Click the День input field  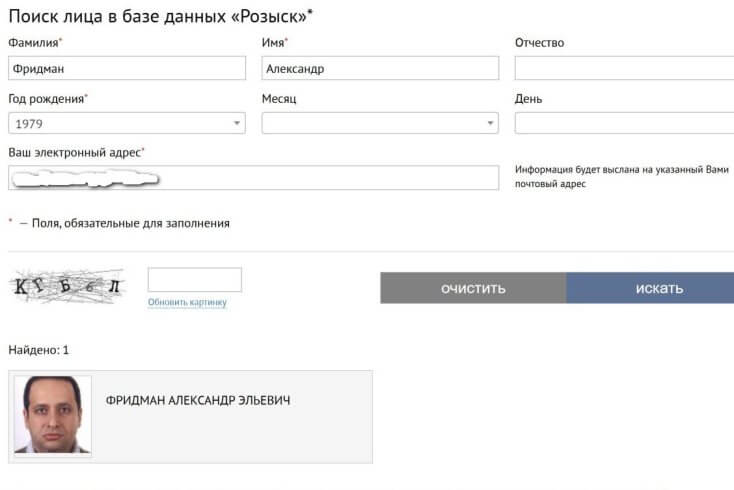coord(624,124)
